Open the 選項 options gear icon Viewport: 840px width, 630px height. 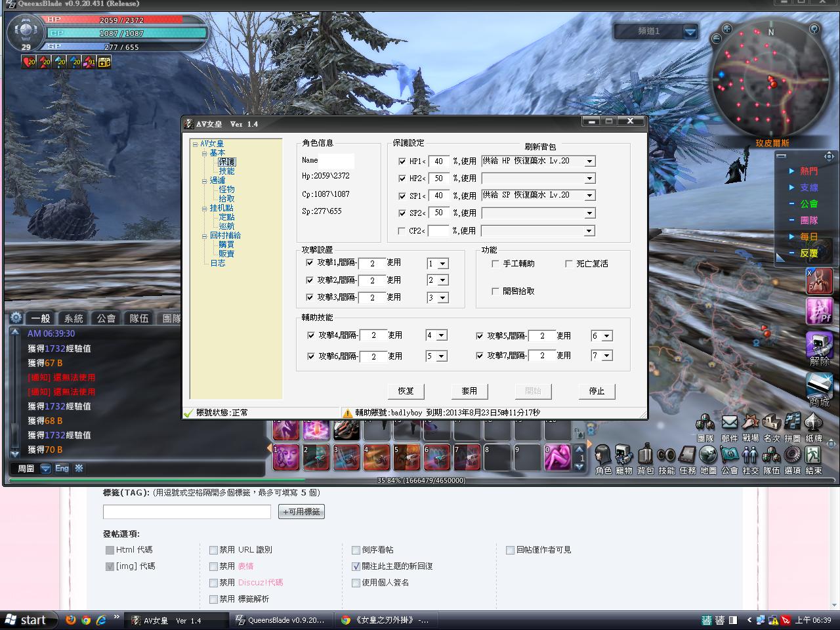792,455
